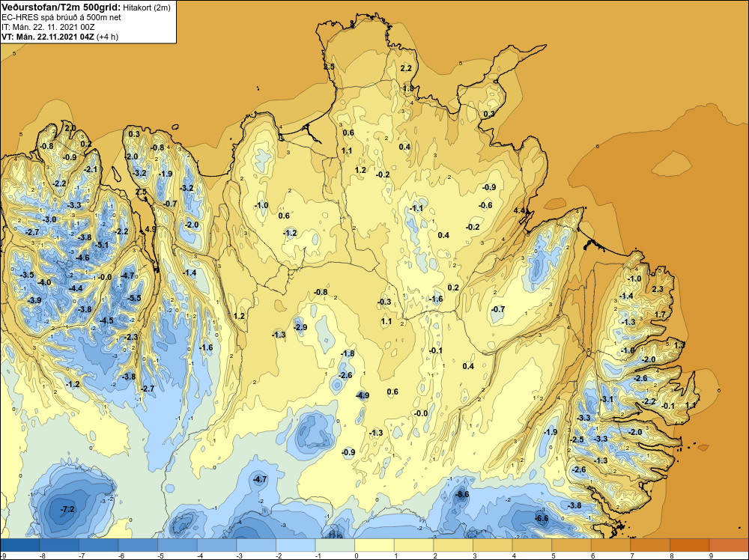Click the legend color segment between 8 and 9
This screenshot has width=749, height=560.
point(689,545)
